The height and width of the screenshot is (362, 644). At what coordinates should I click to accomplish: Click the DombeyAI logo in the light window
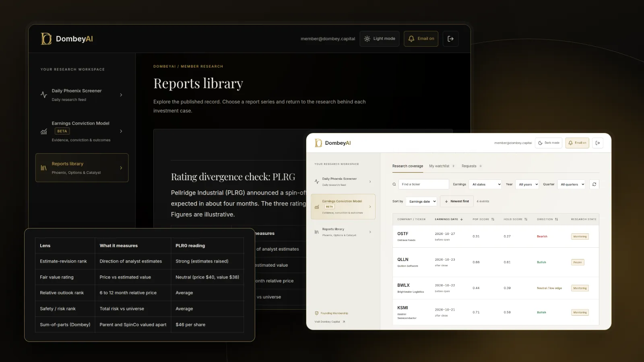332,143
